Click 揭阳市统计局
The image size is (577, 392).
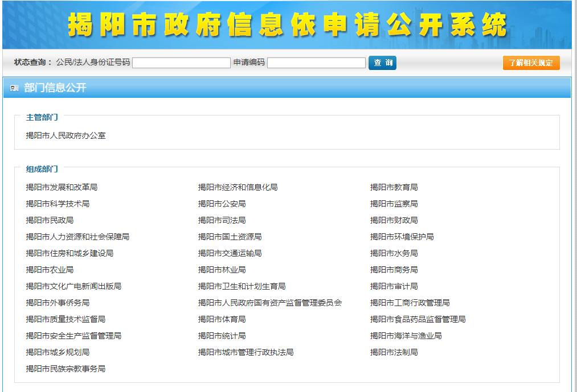click(222, 336)
